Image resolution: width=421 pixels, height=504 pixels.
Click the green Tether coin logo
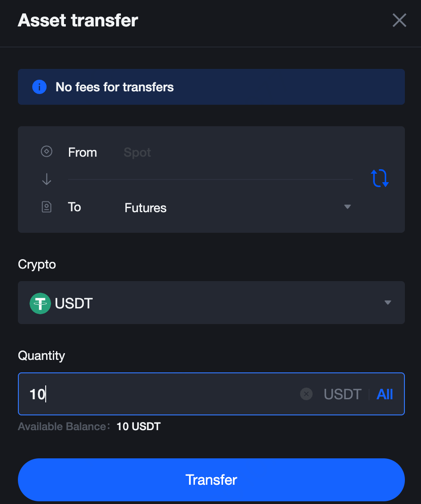pos(40,303)
